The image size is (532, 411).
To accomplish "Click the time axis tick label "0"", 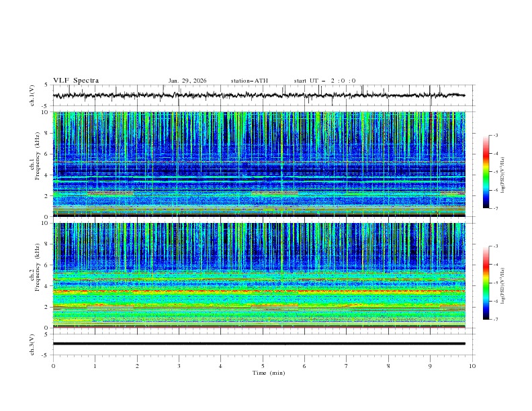I will [x=53, y=366].
